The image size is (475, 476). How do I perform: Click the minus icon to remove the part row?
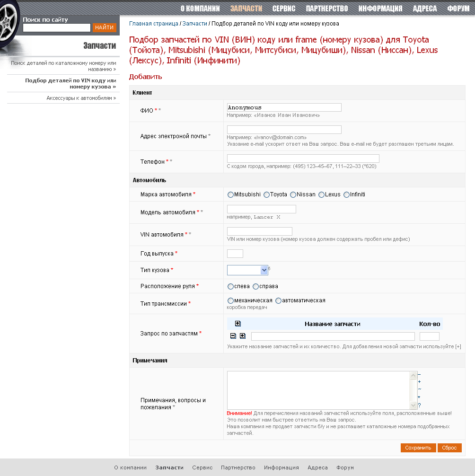click(x=233, y=336)
